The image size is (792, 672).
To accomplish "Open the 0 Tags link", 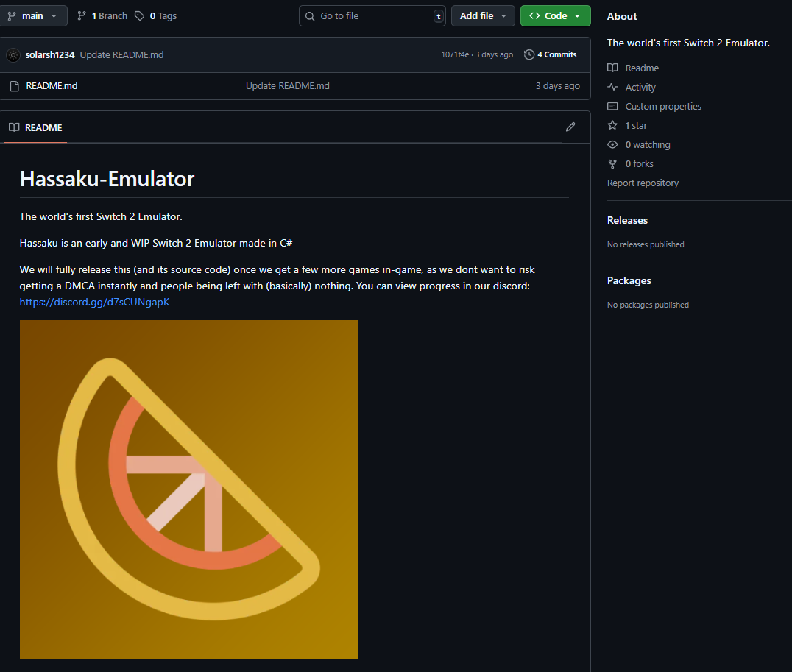I will pyautogui.click(x=155, y=15).
